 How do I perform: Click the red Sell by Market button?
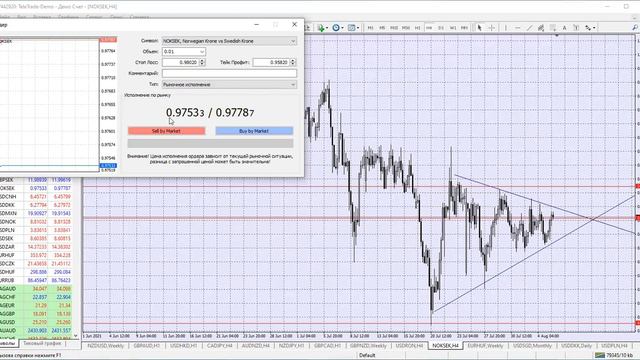coord(167,131)
